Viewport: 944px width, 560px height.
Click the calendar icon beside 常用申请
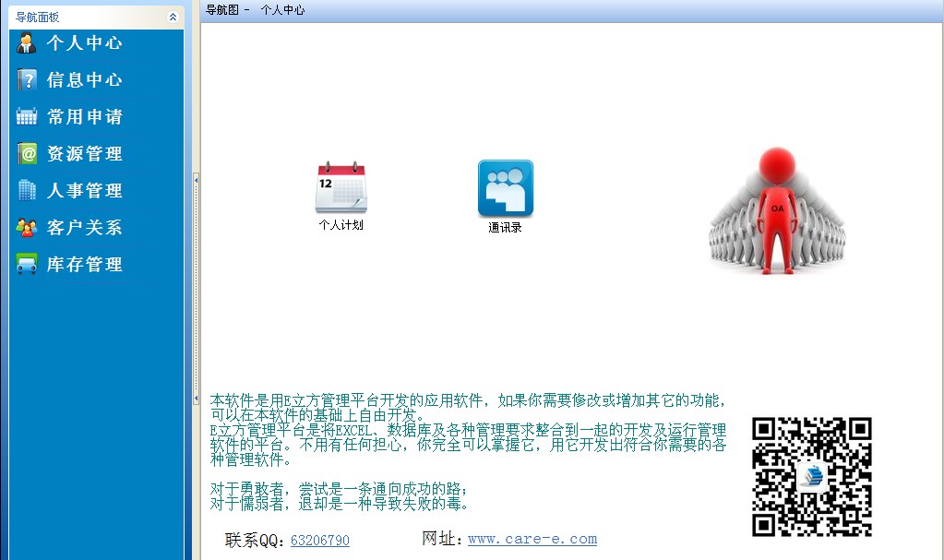coord(27,116)
